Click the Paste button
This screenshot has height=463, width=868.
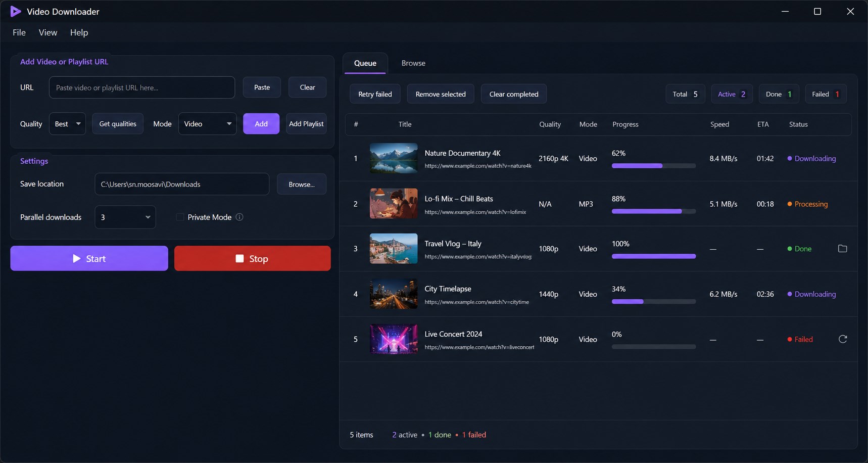click(262, 87)
